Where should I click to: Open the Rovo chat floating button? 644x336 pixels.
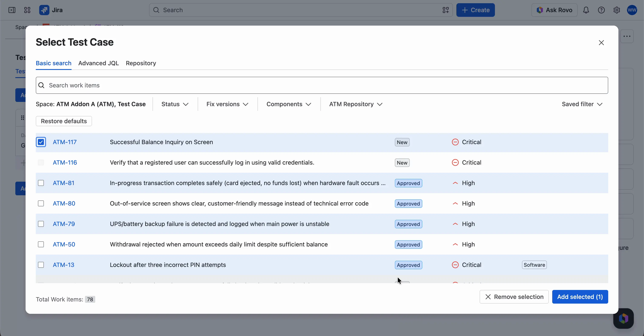pos(623,319)
